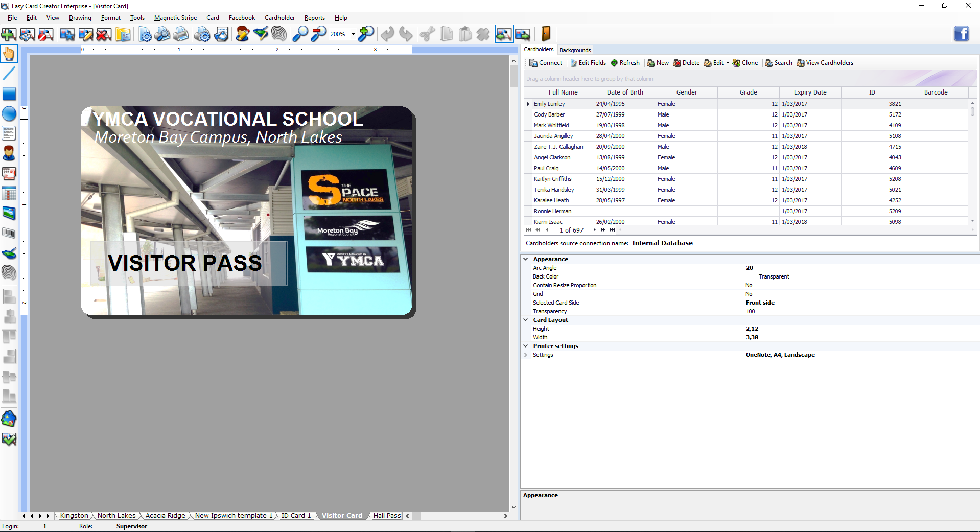The image size is (980, 532).
Task: Open the Drawing menu
Action: pyautogui.click(x=80, y=18)
